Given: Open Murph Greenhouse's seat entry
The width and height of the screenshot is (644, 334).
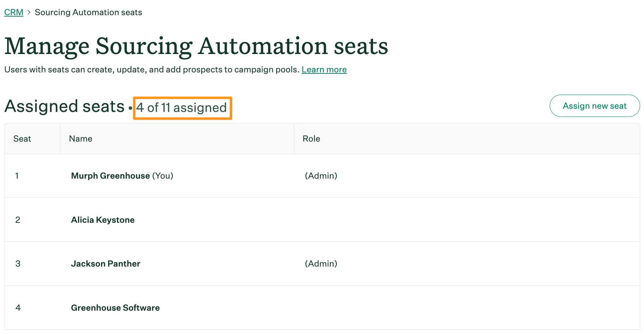Looking at the screenshot, I should pyautogui.click(x=110, y=175).
